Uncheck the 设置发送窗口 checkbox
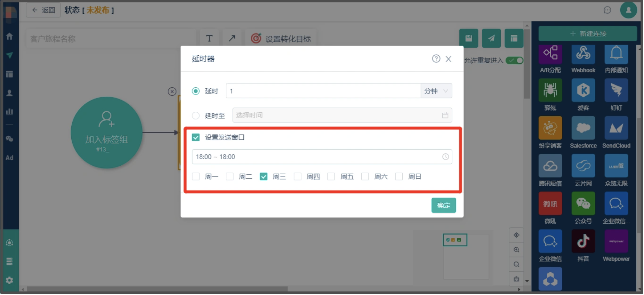 pos(196,137)
